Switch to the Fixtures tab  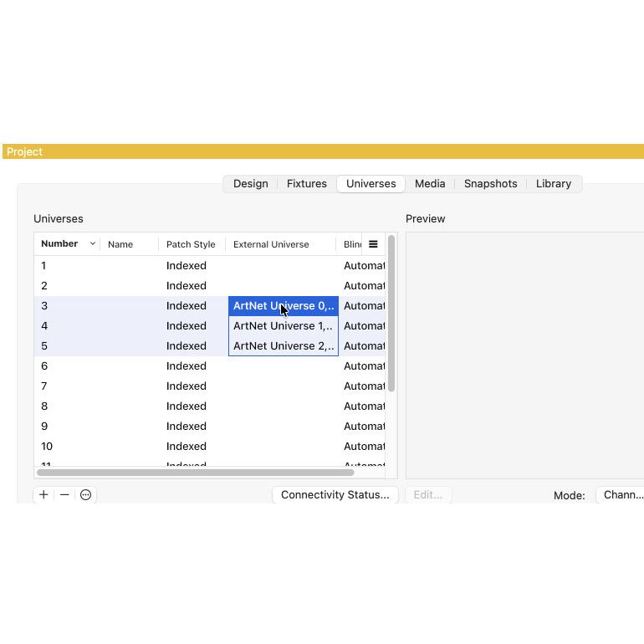pos(306,184)
